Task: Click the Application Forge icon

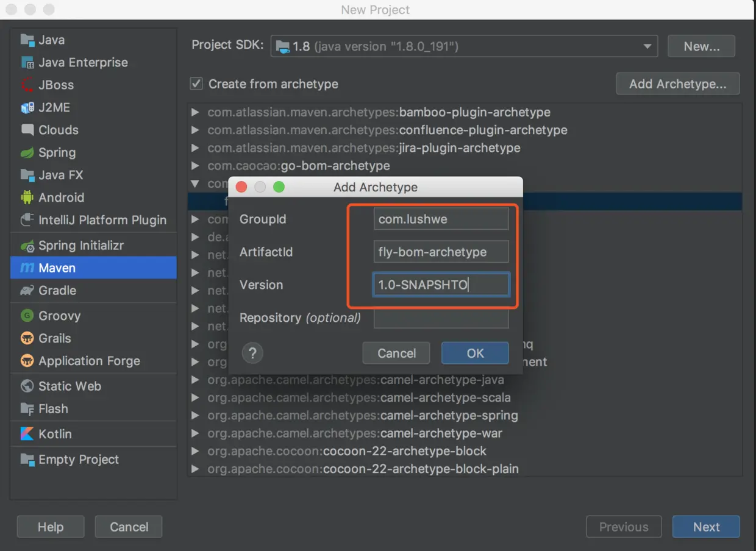Action: point(27,361)
